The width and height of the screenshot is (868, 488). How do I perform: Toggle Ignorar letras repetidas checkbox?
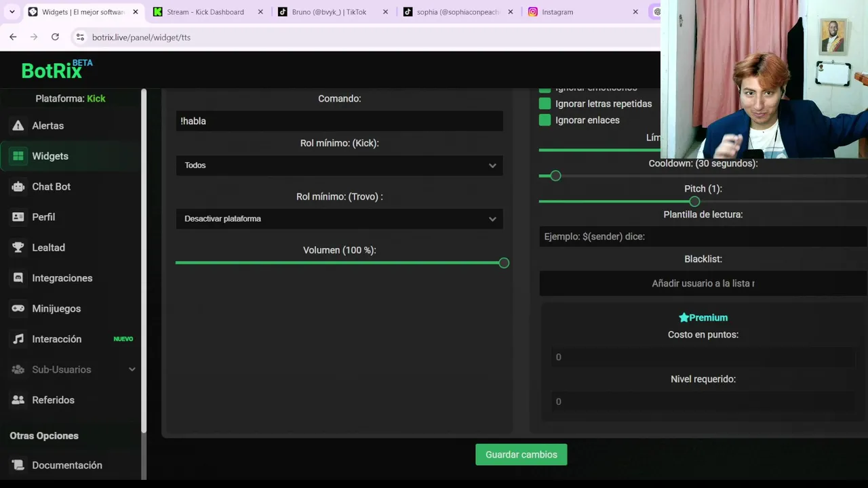[x=545, y=104]
